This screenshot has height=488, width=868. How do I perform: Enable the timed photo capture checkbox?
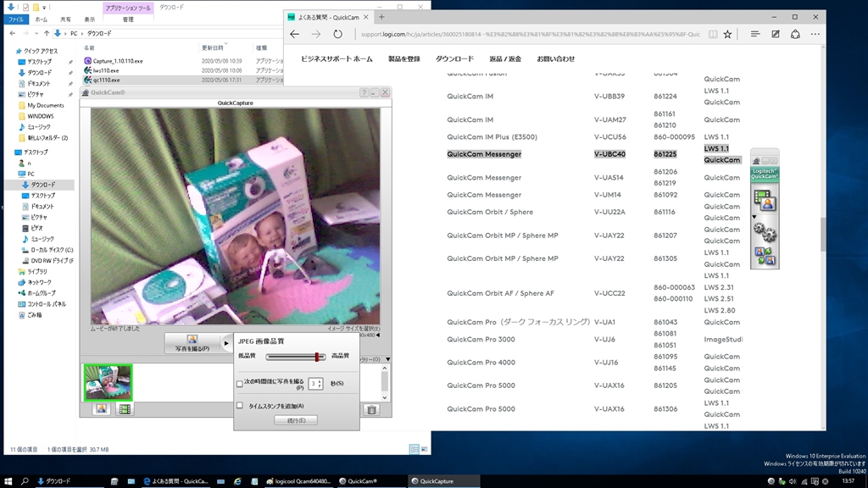point(239,385)
